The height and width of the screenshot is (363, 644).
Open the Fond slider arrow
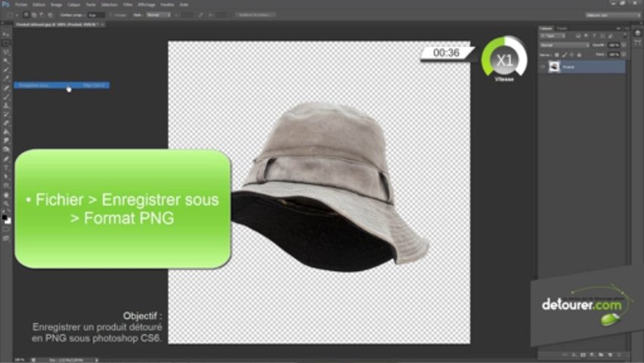click(x=623, y=54)
